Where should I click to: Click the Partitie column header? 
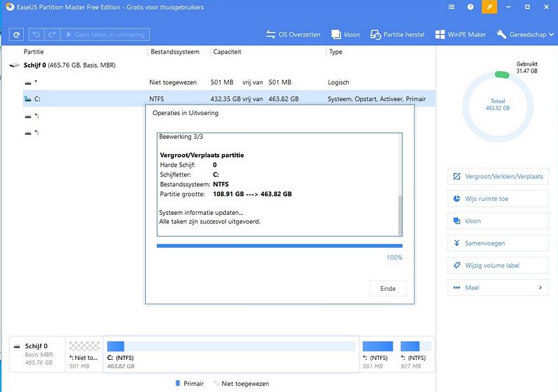[x=33, y=52]
